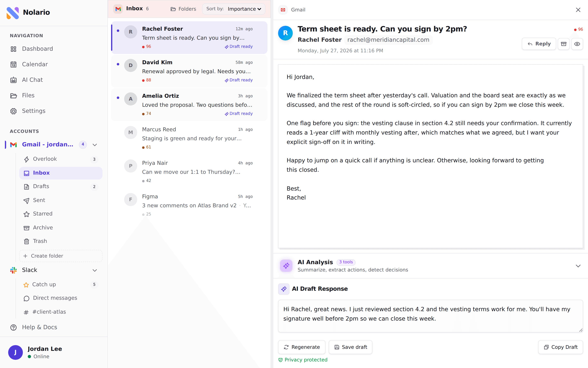Click rachel@meridiancapital.com address
Image resolution: width=588 pixels, height=368 pixels.
[x=388, y=40]
